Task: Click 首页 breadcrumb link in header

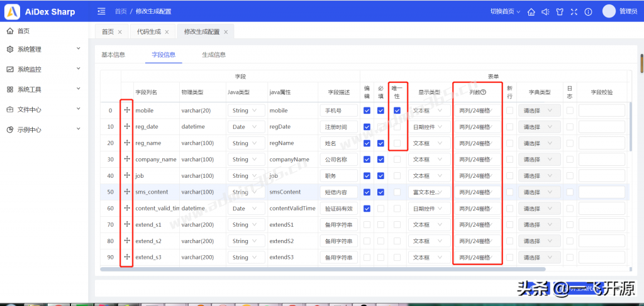Action: [121, 11]
